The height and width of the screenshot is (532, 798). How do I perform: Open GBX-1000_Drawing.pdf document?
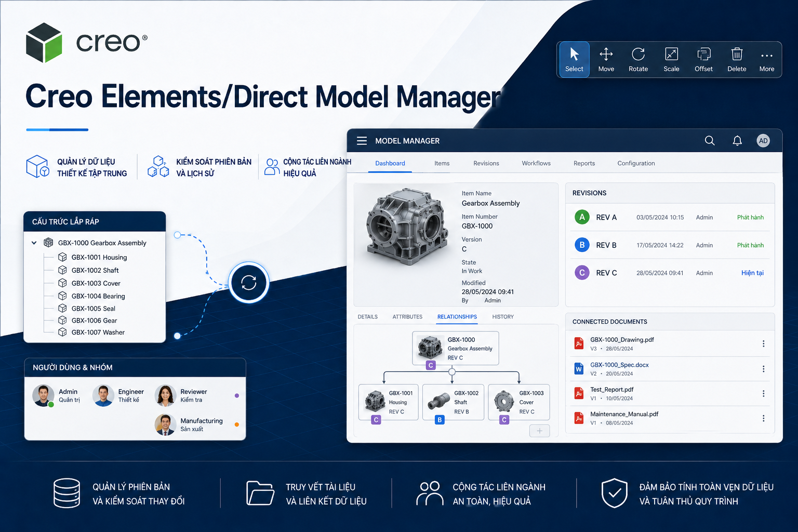pyautogui.click(x=622, y=340)
